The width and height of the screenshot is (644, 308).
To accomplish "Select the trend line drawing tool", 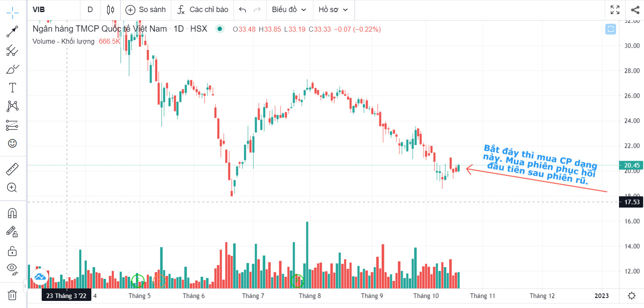I will click(x=13, y=31).
